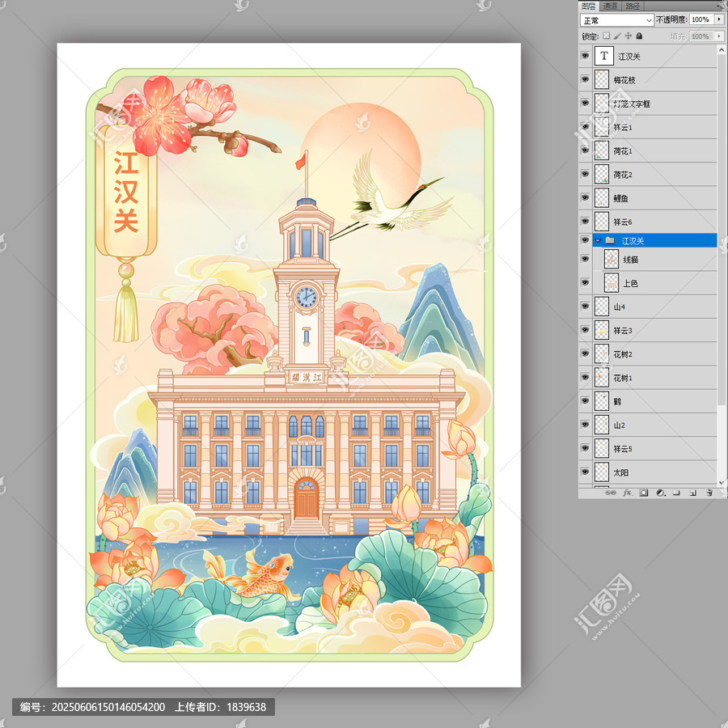Image resolution: width=728 pixels, height=728 pixels.
Task: Toggle visibility of the 山4 layer
Action: [x=585, y=307]
